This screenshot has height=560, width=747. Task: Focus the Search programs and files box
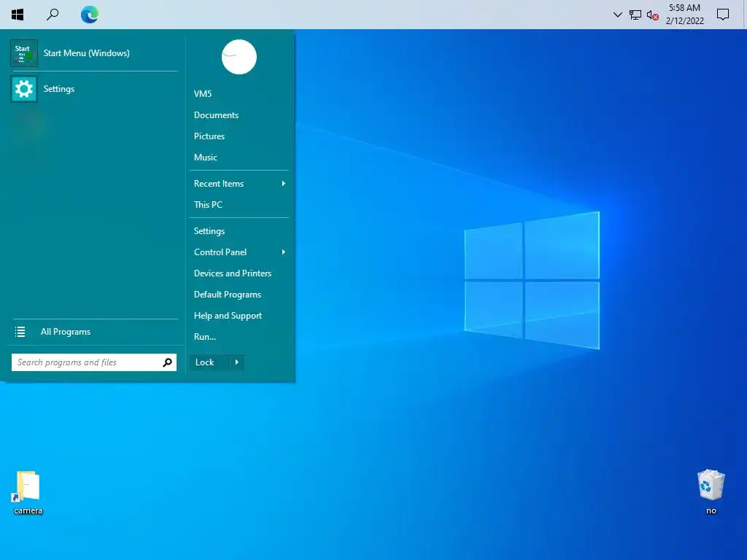[94, 362]
